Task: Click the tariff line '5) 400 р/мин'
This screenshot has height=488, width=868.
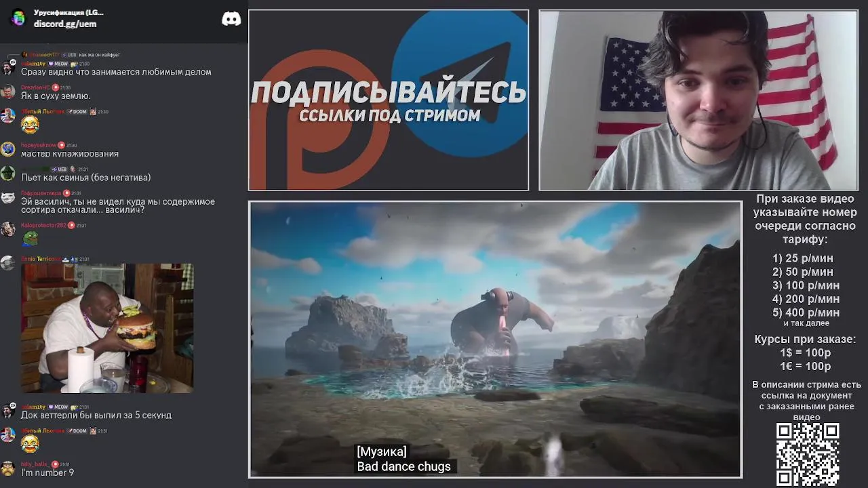Action: pyautogui.click(x=806, y=312)
